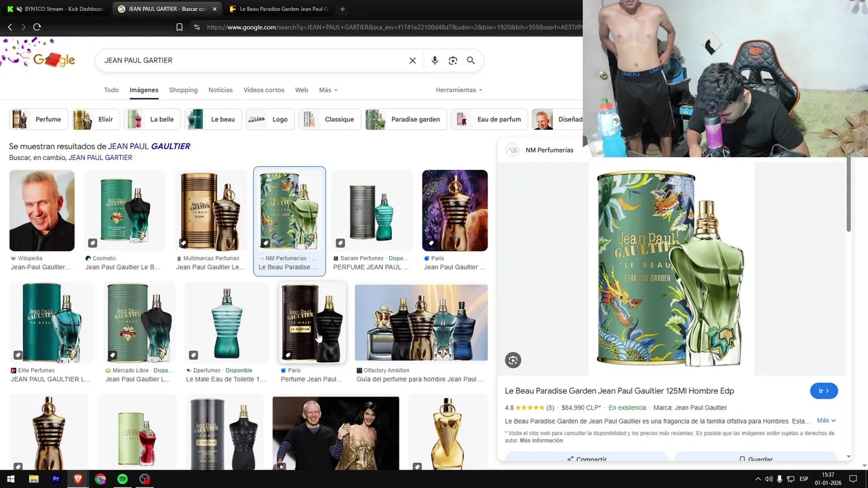Filter by the Perfume chip
This screenshot has width=868, height=488.
coord(38,119)
